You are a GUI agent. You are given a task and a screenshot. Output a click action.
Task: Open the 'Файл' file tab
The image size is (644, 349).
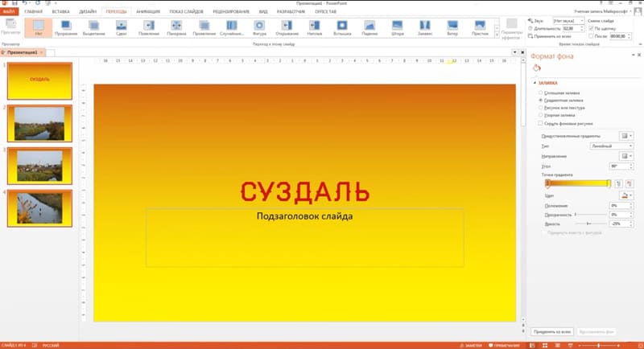coord(9,11)
